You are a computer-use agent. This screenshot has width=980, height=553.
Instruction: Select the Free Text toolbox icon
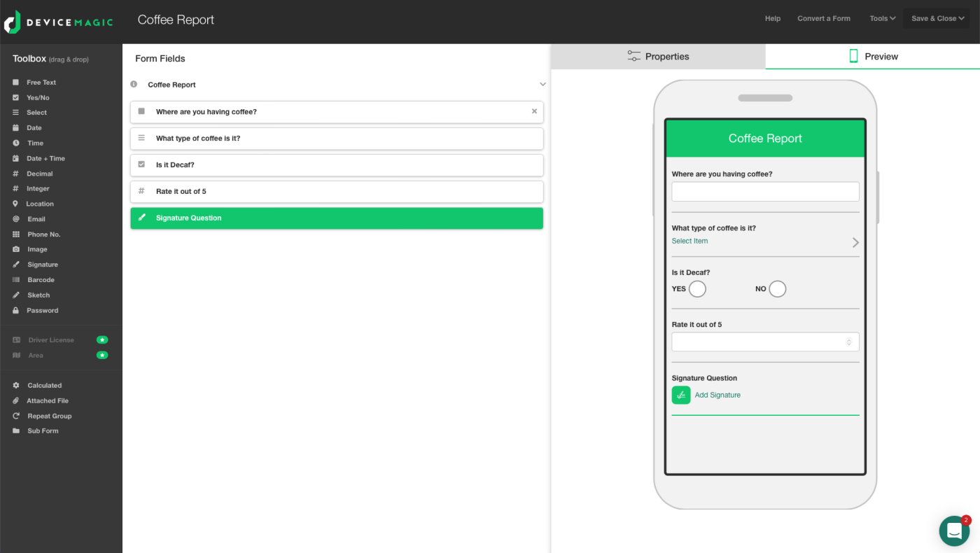pyautogui.click(x=15, y=83)
